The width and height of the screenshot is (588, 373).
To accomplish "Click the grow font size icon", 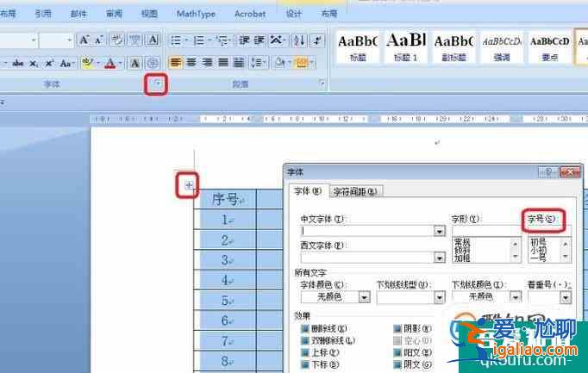I will (84, 40).
